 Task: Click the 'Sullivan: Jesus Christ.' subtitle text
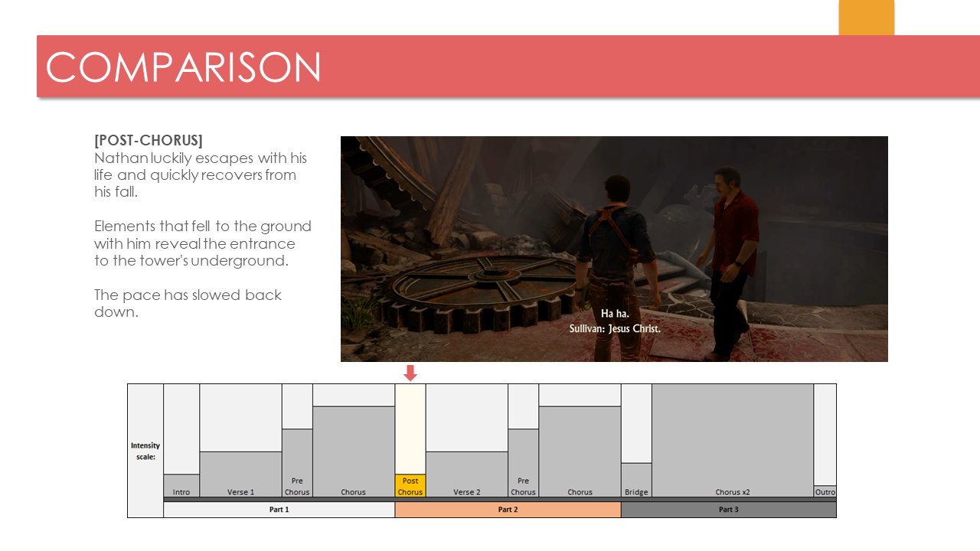point(614,328)
